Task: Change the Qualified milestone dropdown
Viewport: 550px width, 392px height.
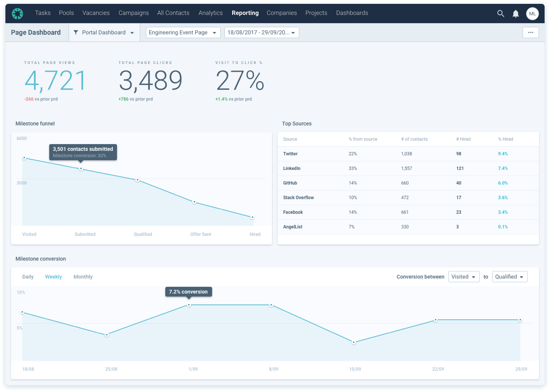Action: point(509,276)
